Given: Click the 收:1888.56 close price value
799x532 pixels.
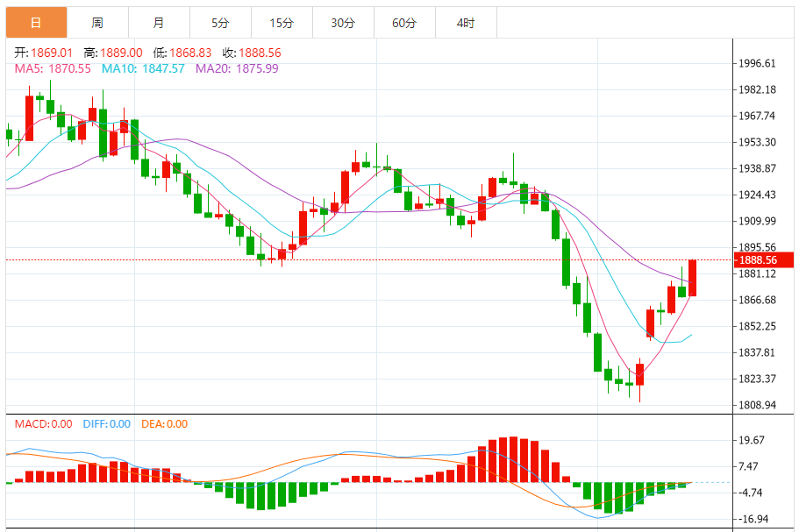Looking at the screenshot, I should 252,53.
